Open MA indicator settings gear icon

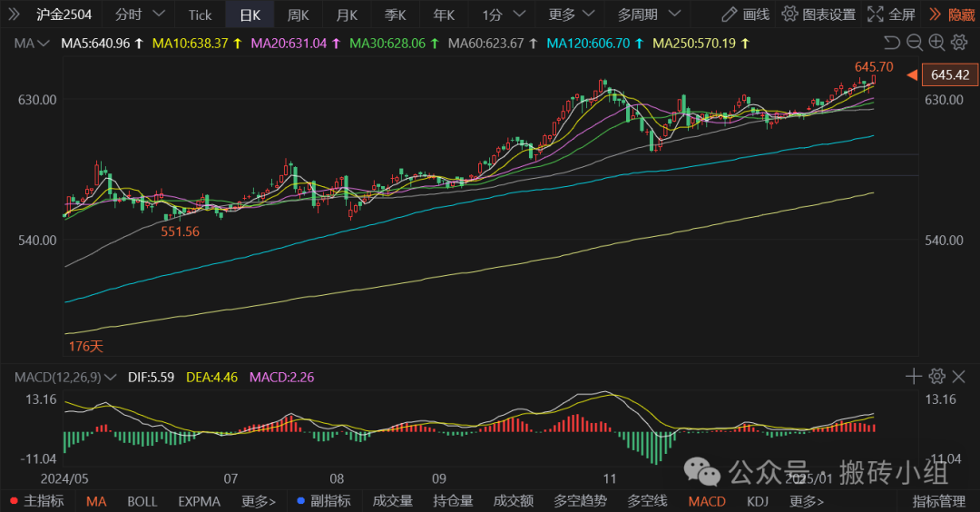point(959,43)
